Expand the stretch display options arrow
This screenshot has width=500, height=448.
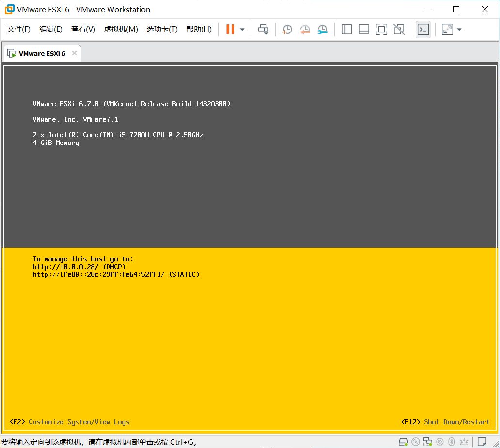(x=459, y=30)
